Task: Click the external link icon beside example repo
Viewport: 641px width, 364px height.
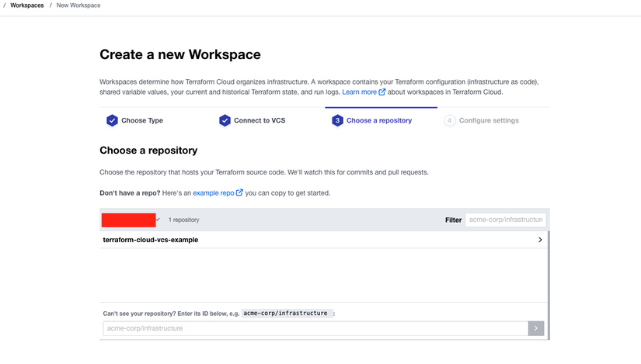Action: point(239,192)
